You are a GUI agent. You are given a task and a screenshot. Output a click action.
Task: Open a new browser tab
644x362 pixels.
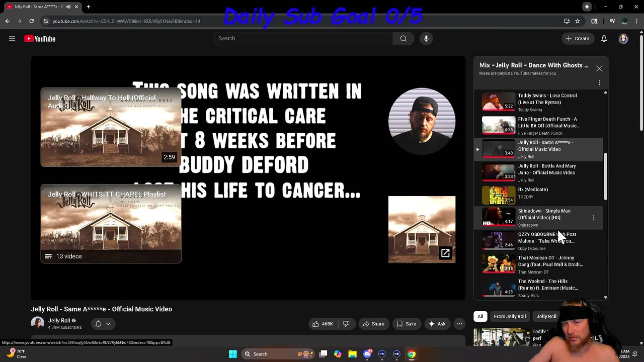[x=89, y=7]
